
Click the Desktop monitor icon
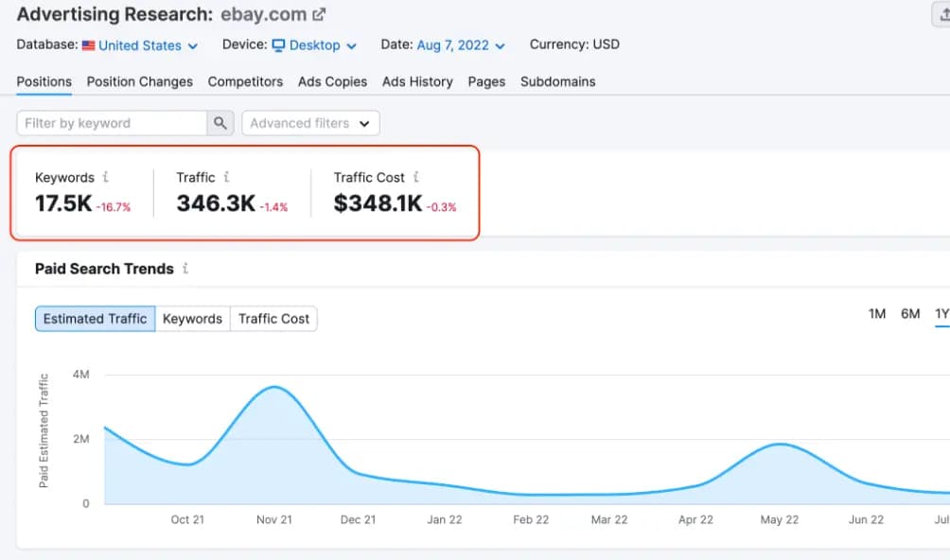coord(278,45)
